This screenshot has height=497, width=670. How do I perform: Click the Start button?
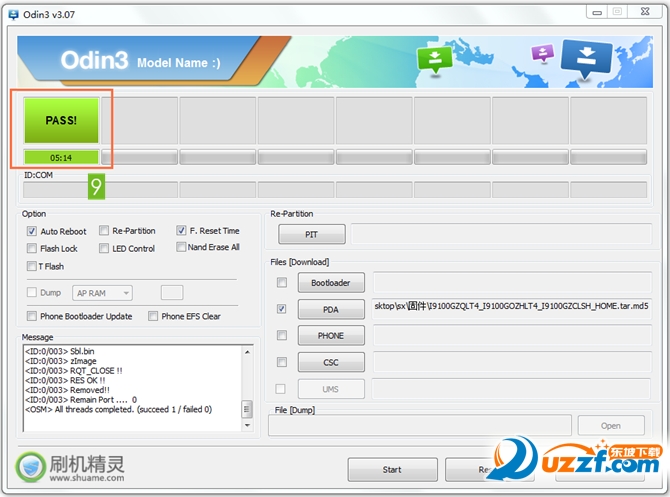[392, 470]
